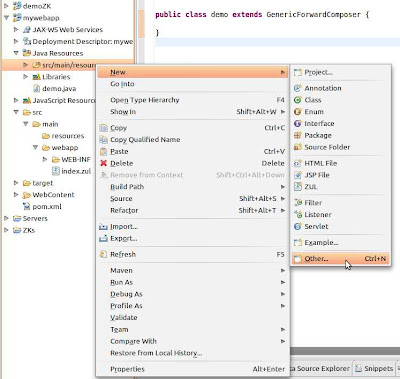
Task: Select the resources folder under main
Action: click(x=63, y=136)
